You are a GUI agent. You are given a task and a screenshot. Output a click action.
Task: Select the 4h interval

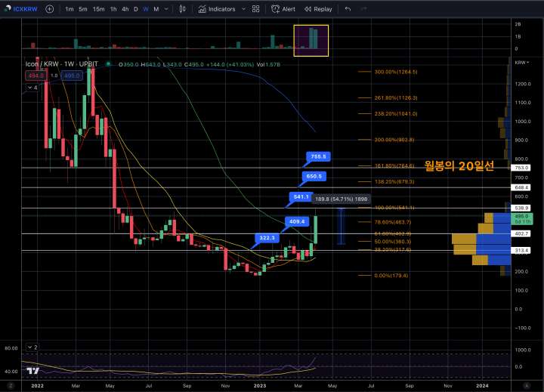(x=125, y=9)
